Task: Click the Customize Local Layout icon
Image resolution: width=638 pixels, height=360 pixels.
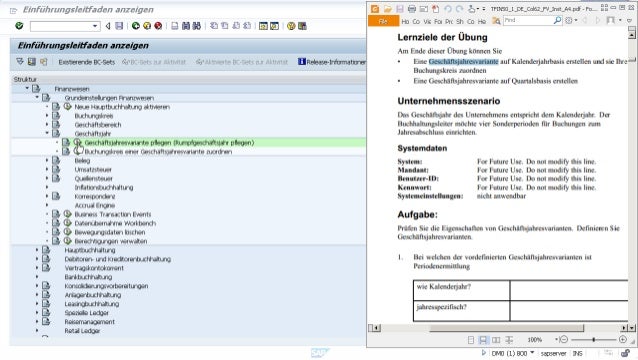Action: click(x=302, y=26)
